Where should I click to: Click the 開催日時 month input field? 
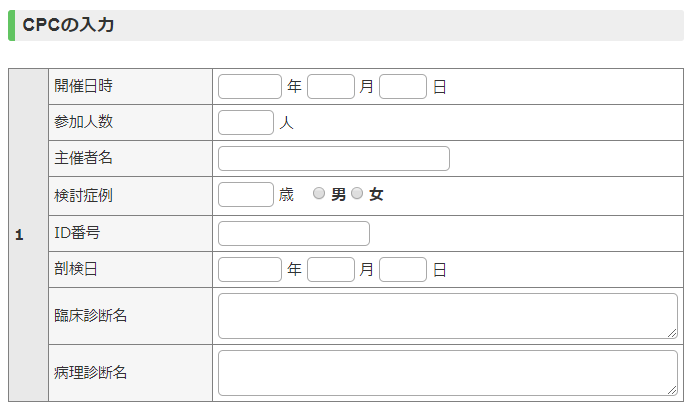point(331,87)
